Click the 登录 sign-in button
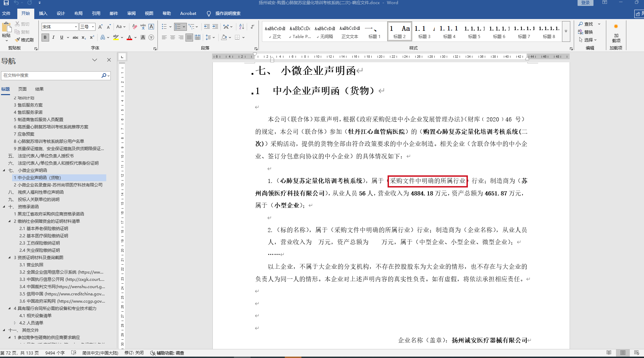The width and height of the screenshot is (644, 358). [585, 3]
